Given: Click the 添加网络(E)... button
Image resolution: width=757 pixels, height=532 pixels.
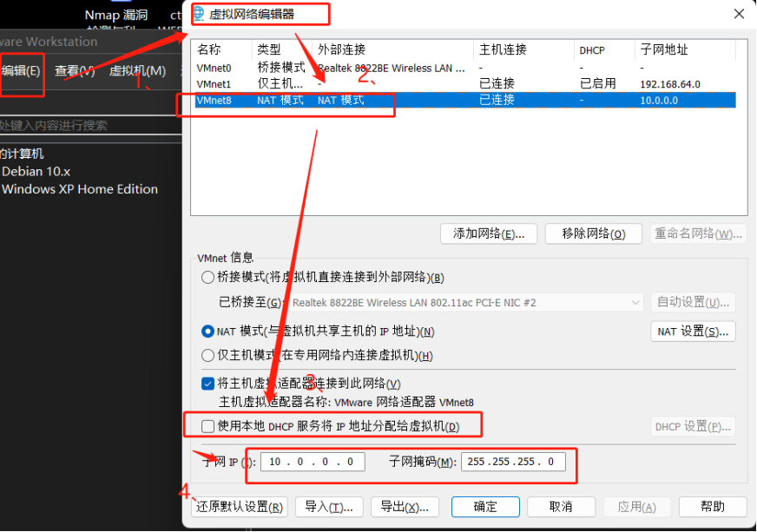Looking at the screenshot, I should pyautogui.click(x=489, y=234).
